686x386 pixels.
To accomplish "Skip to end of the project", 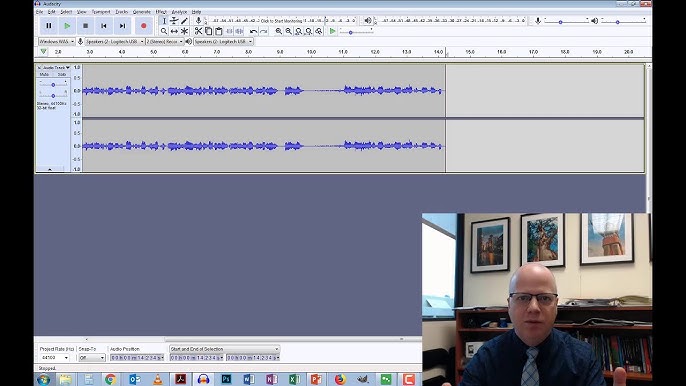I will coord(122,26).
